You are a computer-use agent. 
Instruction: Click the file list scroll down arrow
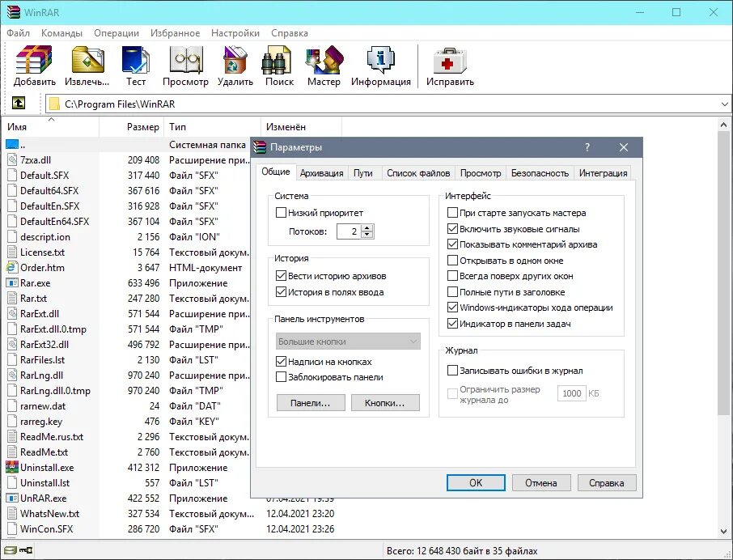(723, 532)
